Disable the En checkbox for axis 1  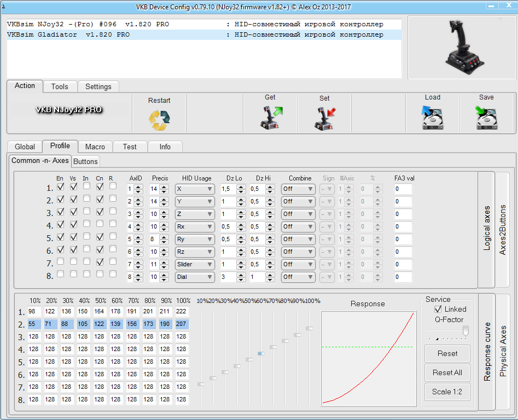(60, 186)
